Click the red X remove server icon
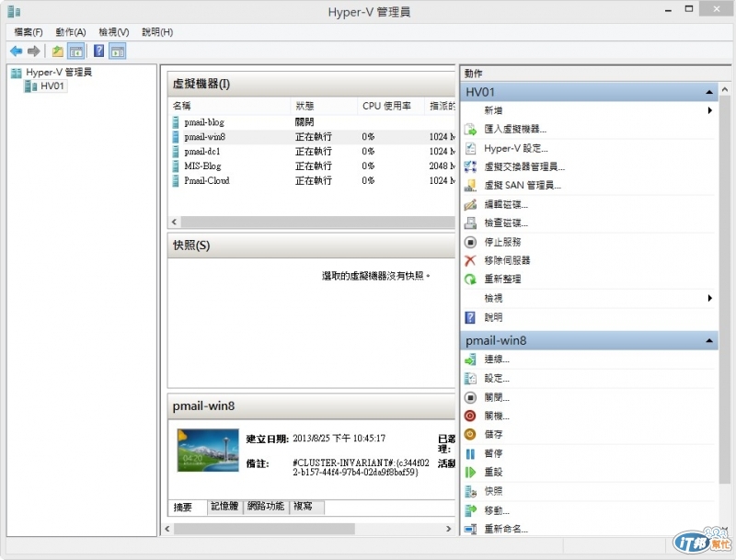 pos(470,260)
